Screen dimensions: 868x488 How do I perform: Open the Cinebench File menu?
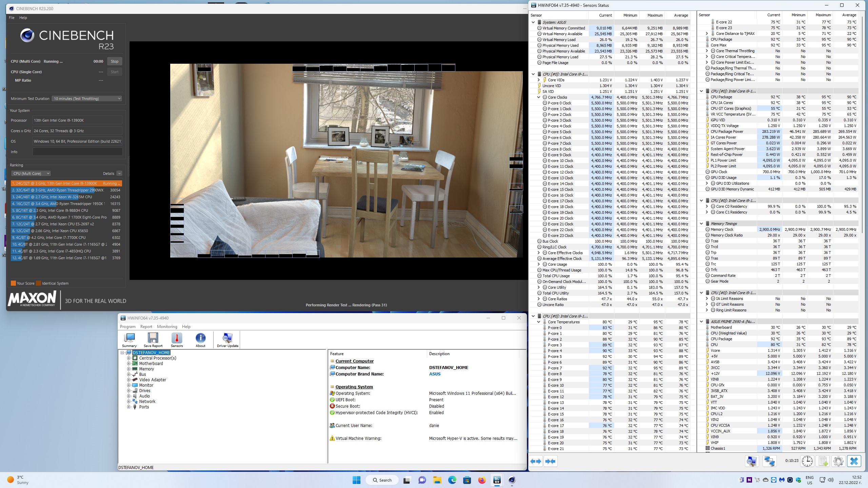(12, 18)
